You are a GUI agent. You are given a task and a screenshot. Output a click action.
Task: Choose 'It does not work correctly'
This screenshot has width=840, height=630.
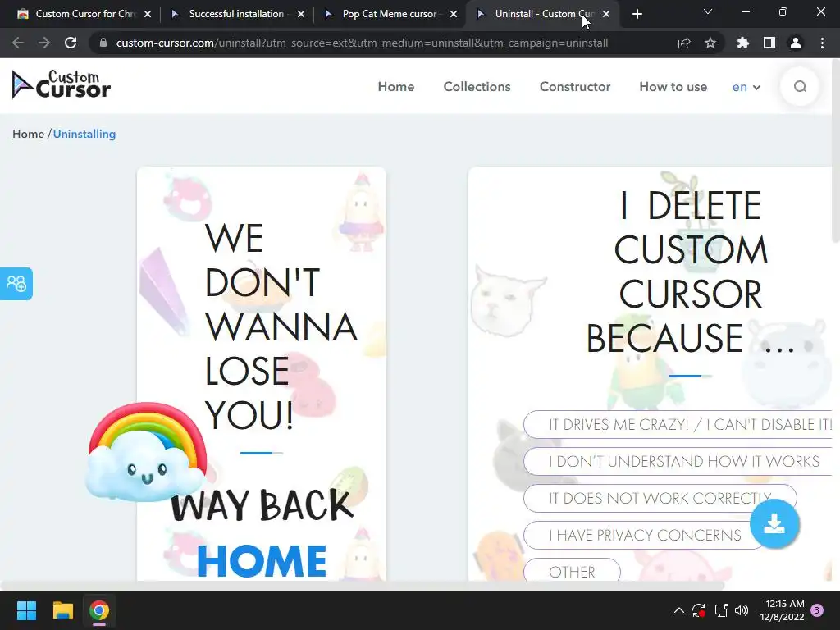[x=660, y=498]
